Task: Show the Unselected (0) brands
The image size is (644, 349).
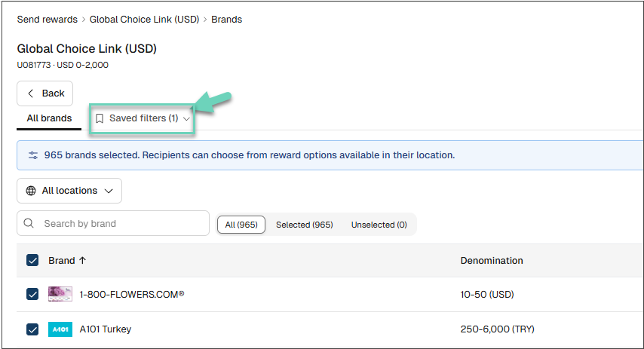Action: point(379,225)
